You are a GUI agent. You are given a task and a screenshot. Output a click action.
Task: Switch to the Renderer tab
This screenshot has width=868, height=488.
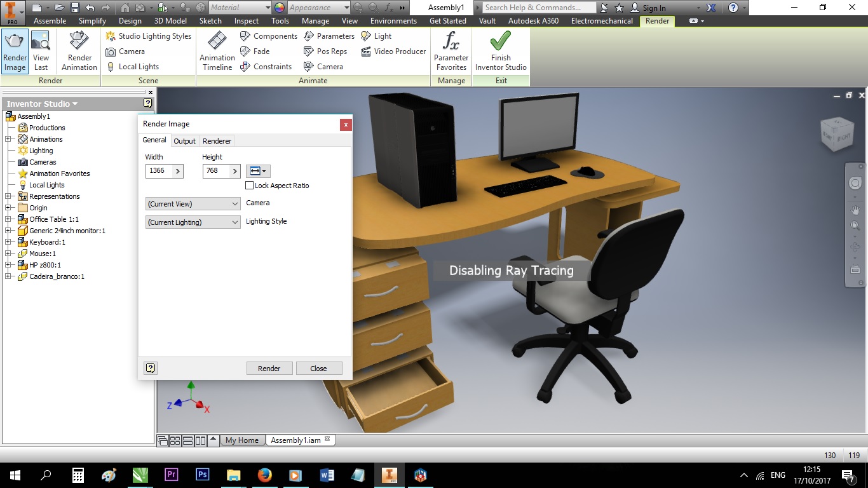tap(217, 141)
